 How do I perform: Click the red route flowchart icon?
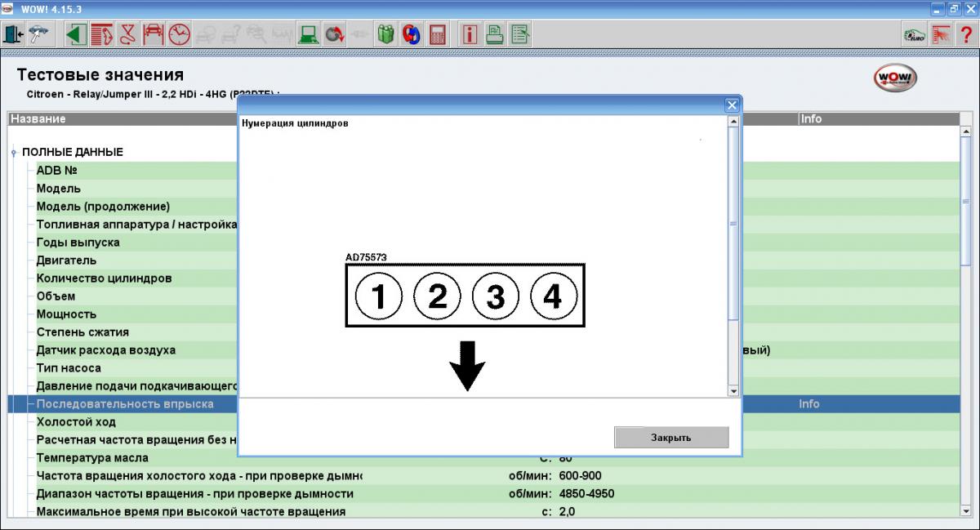tap(127, 34)
